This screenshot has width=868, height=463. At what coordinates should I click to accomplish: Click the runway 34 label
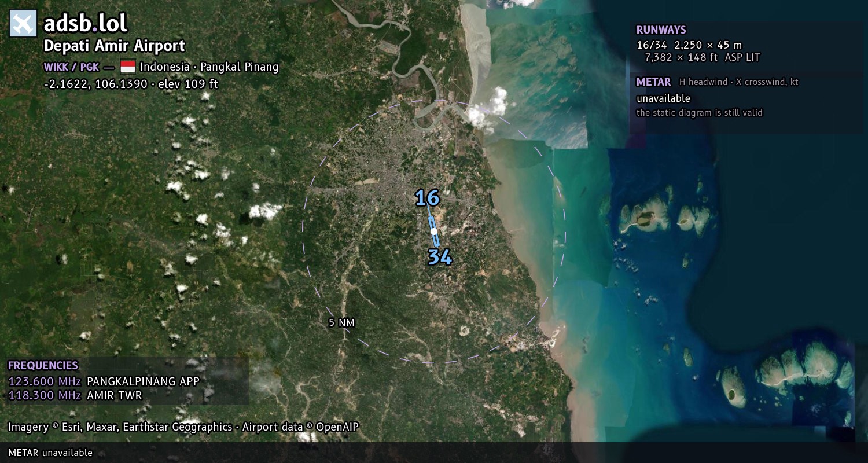point(440,257)
